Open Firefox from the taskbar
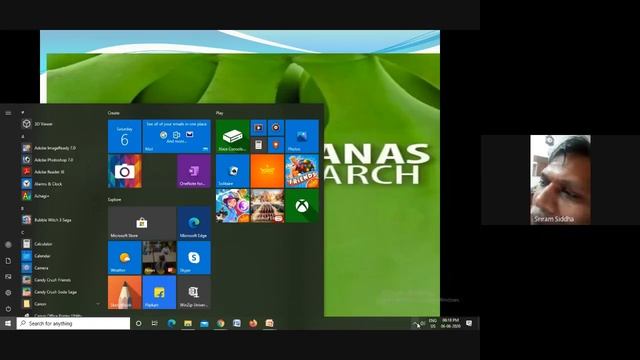This screenshot has width=640, height=360. (253, 323)
